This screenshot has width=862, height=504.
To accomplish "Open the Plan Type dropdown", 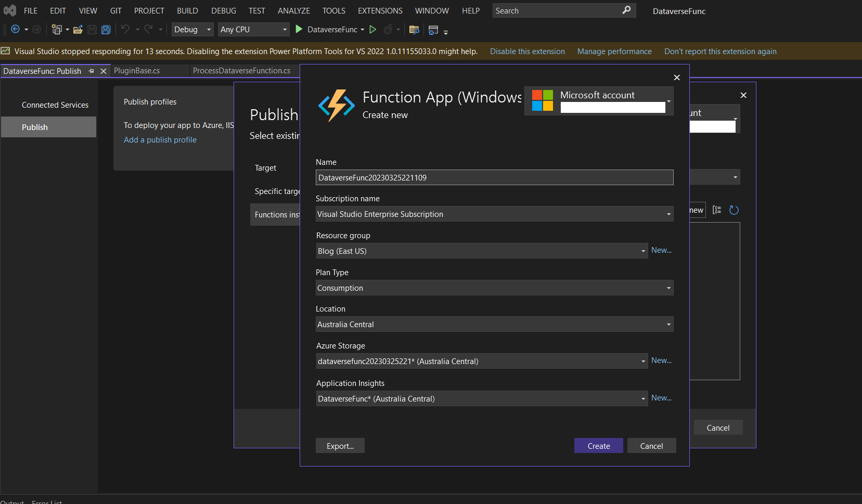I will coord(494,288).
